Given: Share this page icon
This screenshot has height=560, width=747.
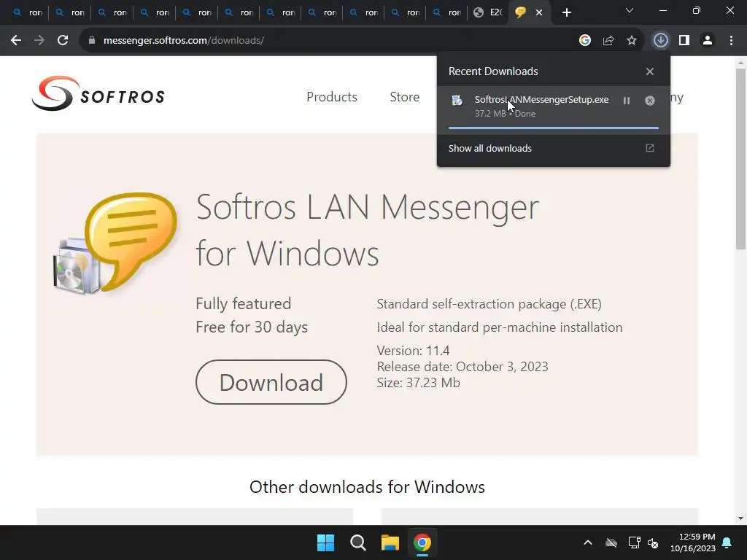Looking at the screenshot, I should [608, 41].
